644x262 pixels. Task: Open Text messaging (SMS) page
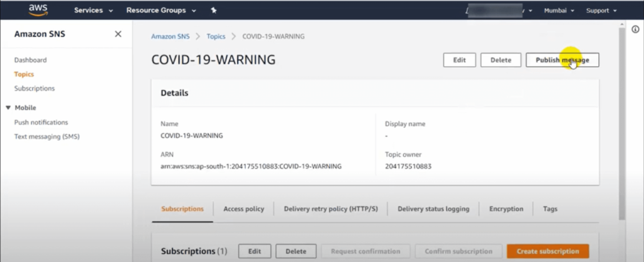pyautogui.click(x=47, y=137)
